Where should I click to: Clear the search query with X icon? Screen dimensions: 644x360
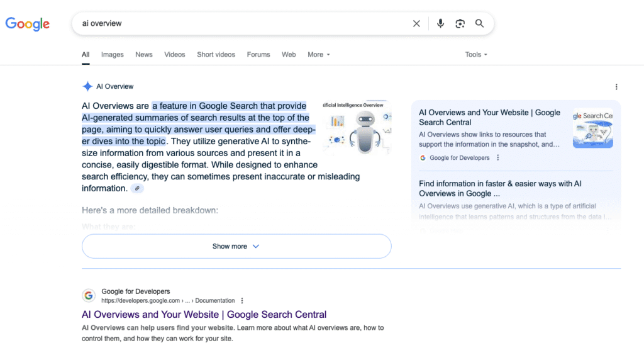[416, 23]
